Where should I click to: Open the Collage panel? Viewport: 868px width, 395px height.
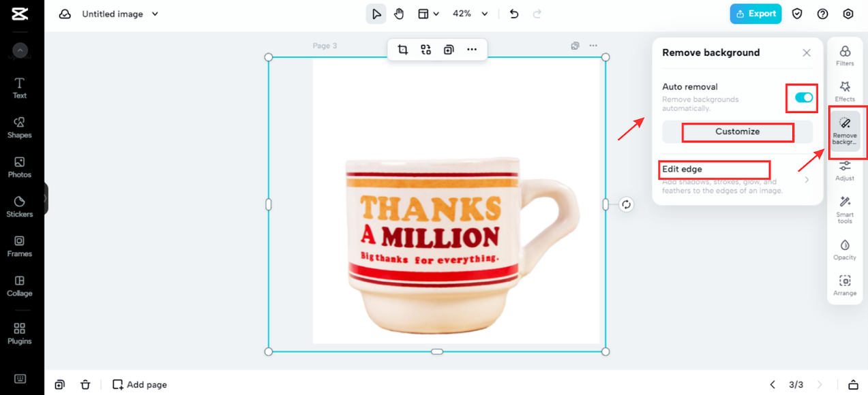20,285
